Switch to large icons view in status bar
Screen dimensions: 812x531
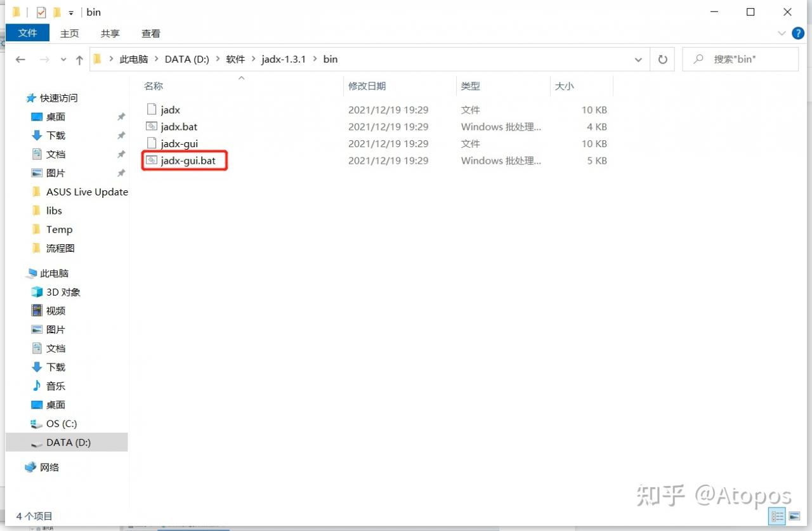point(794,515)
